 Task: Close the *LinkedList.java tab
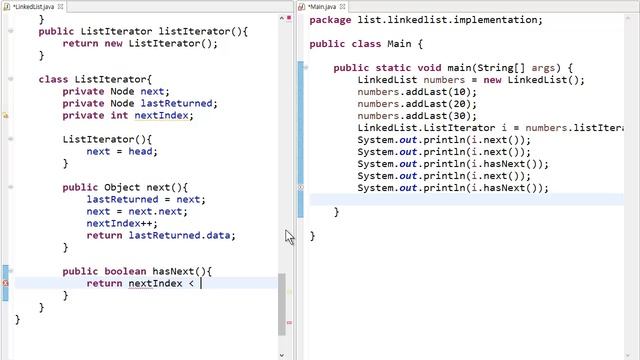coord(60,7)
